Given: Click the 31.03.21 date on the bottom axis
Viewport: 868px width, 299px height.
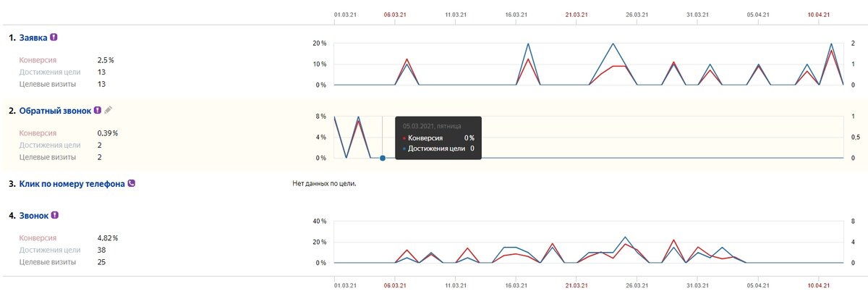Looking at the screenshot, I should (x=698, y=286).
